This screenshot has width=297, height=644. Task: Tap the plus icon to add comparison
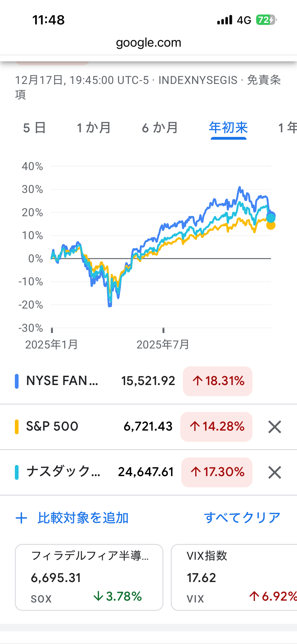point(21,518)
